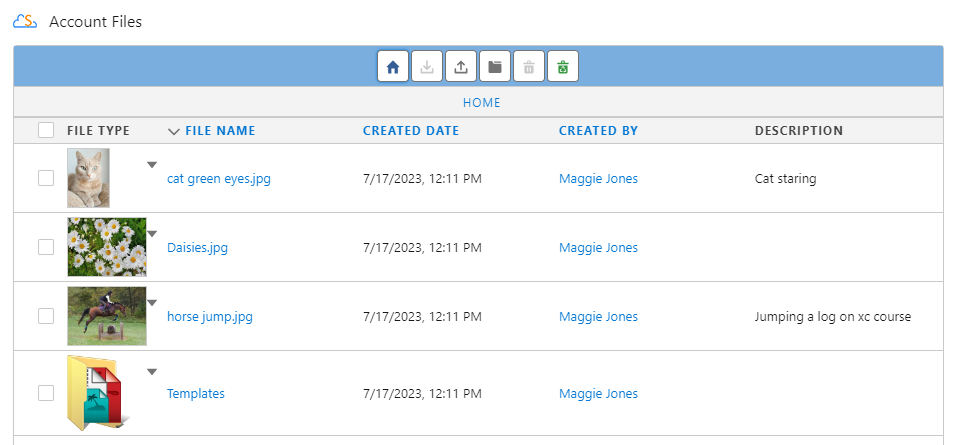Open the horse jump.jpg actions dropdown
The image size is (954, 445).
tap(152, 302)
